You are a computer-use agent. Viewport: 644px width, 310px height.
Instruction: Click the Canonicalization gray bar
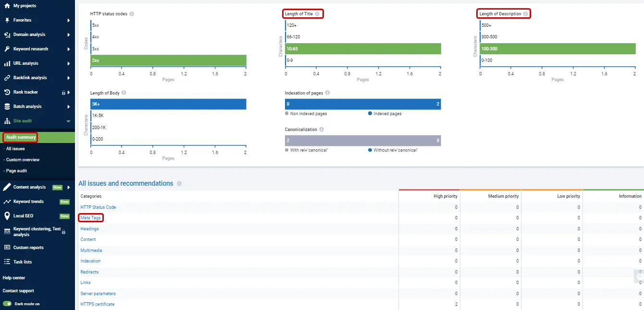point(363,141)
